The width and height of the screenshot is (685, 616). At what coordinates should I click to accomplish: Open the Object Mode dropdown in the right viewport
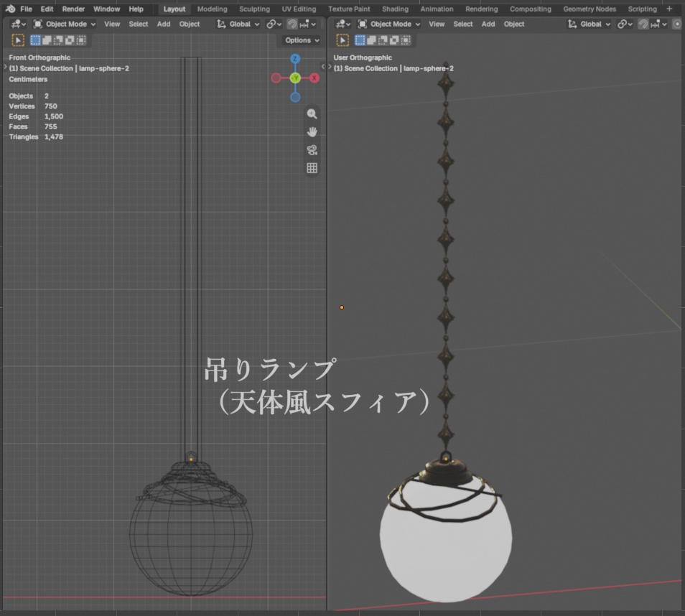point(389,24)
